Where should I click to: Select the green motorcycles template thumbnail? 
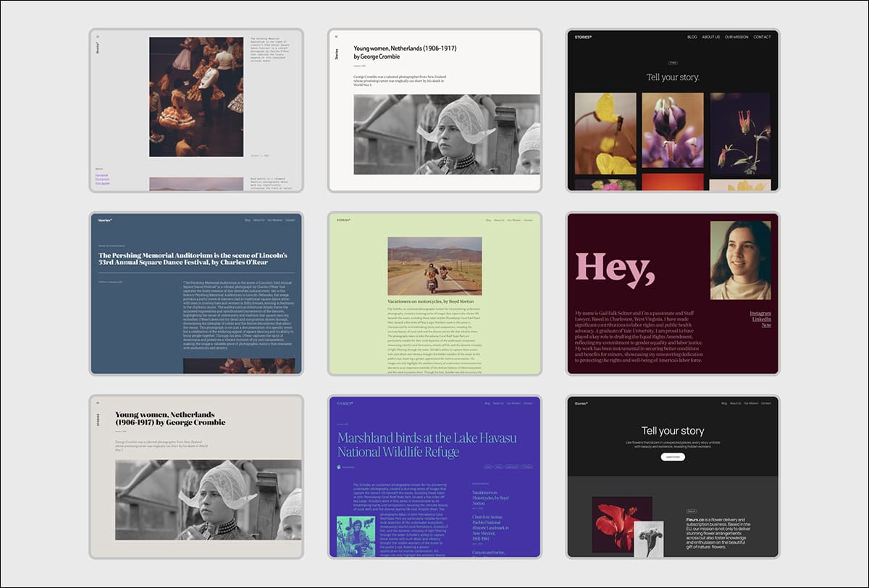coord(434,293)
